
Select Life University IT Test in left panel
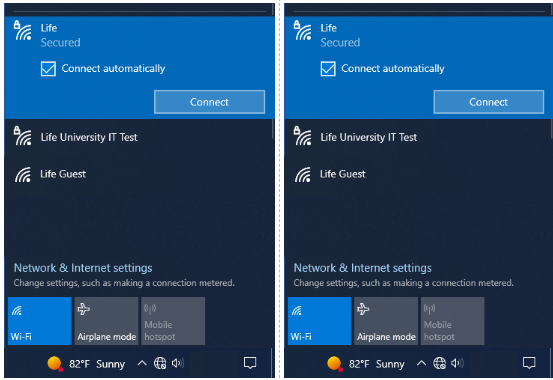(x=139, y=137)
